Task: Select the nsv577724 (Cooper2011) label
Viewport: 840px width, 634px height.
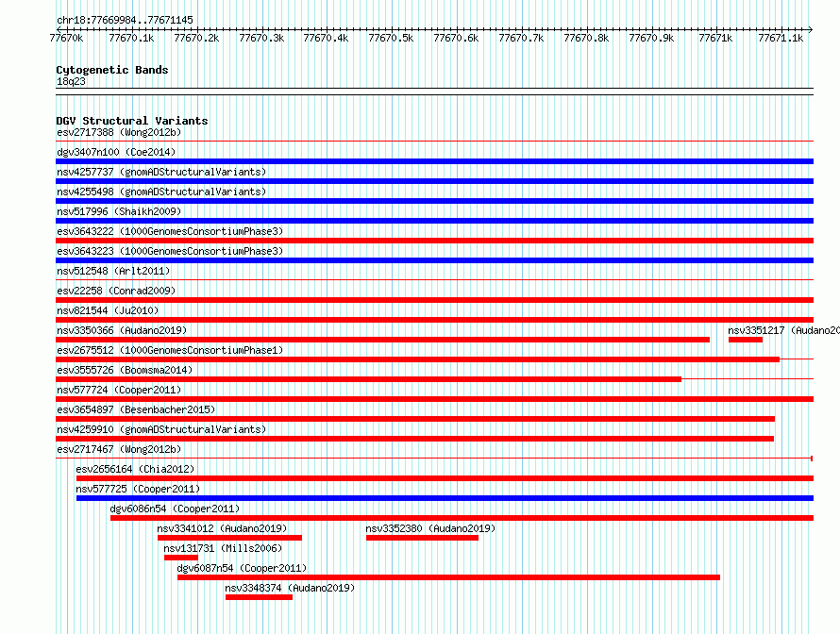Action: click(x=119, y=390)
